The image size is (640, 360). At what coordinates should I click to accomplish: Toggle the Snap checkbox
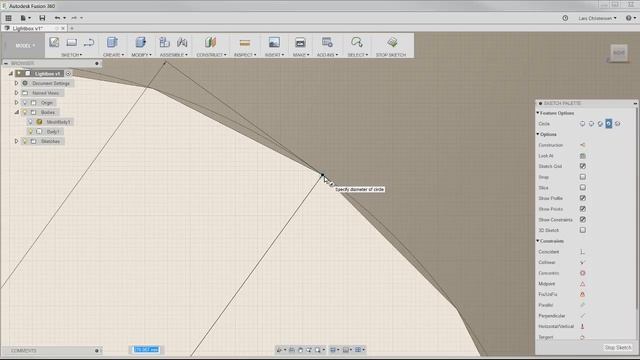coord(582,177)
